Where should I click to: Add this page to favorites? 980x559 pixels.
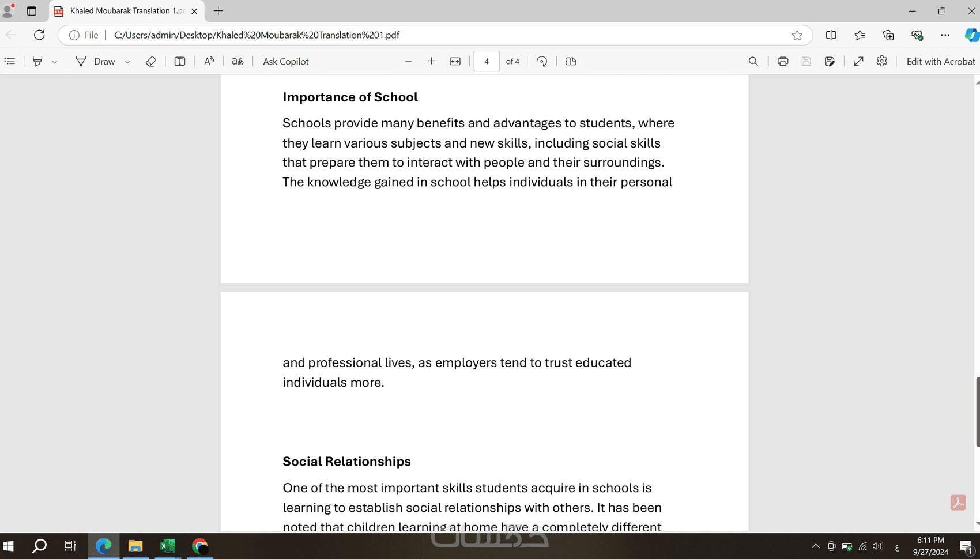pos(797,35)
